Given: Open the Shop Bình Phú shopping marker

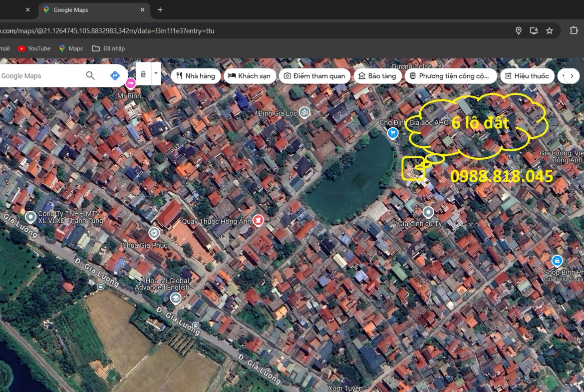Looking at the screenshot, I should 557,261.
